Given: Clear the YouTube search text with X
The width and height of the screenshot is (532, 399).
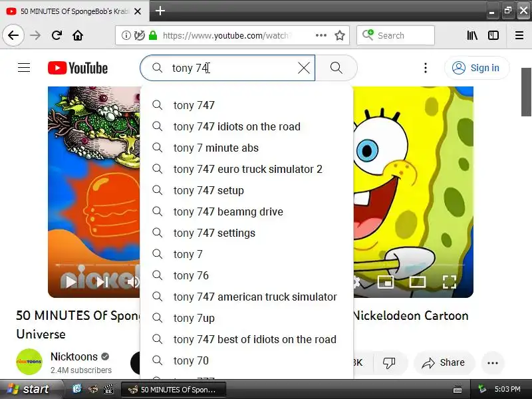Looking at the screenshot, I should [304, 68].
